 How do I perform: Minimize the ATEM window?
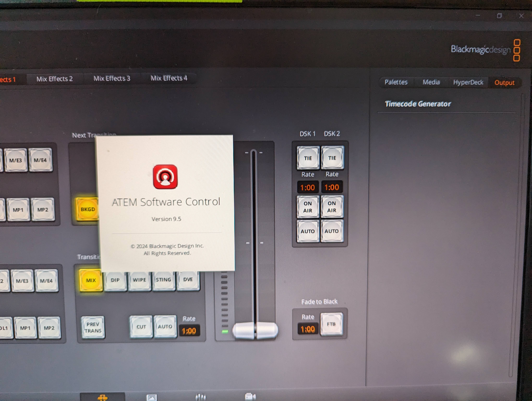478,16
